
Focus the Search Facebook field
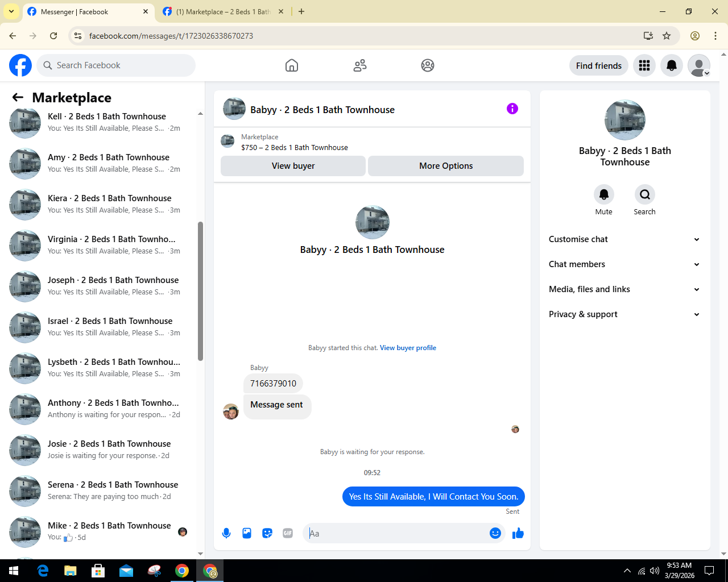click(116, 65)
